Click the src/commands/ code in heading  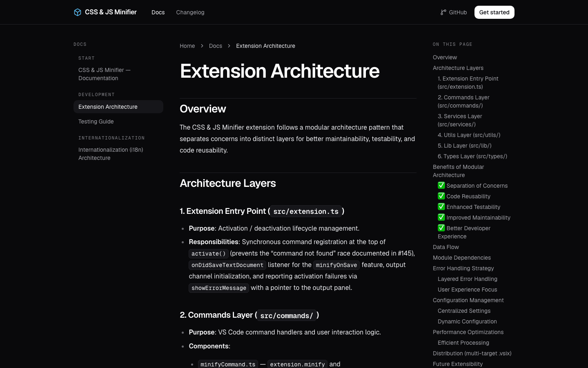pyautogui.click(x=287, y=315)
